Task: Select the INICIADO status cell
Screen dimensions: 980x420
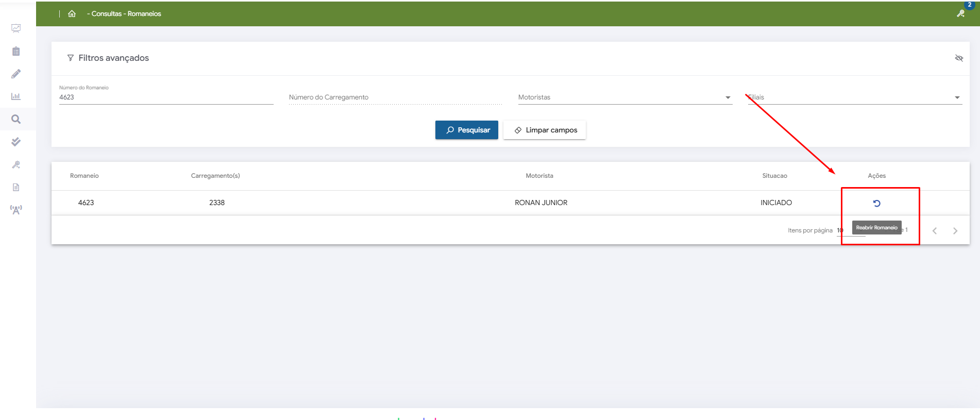Action: coord(776,203)
